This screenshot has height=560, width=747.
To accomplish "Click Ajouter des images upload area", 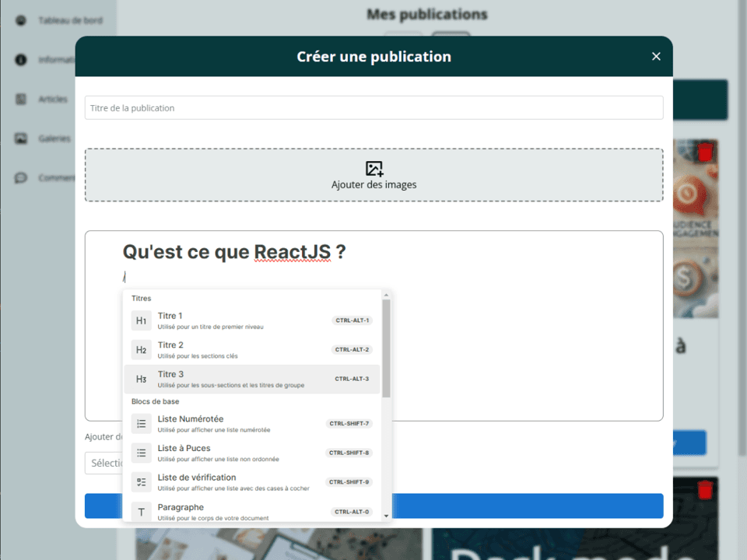I will tap(374, 175).
